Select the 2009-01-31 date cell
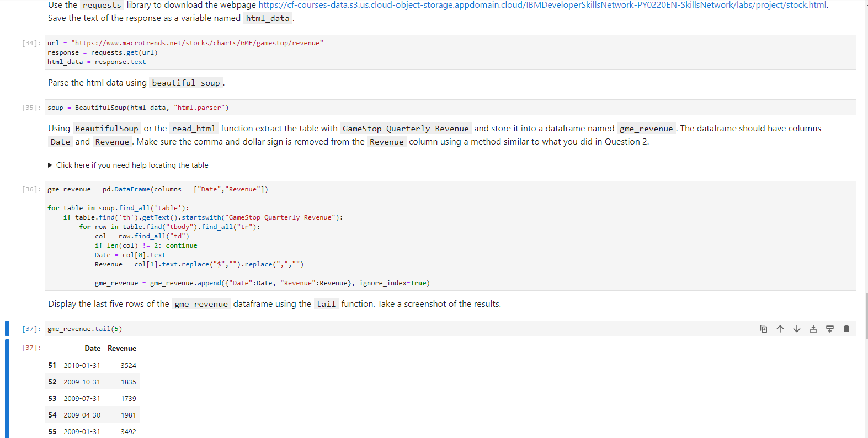Image resolution: width=868 pixels, height=438 pixels. click(x=82, y=431)
